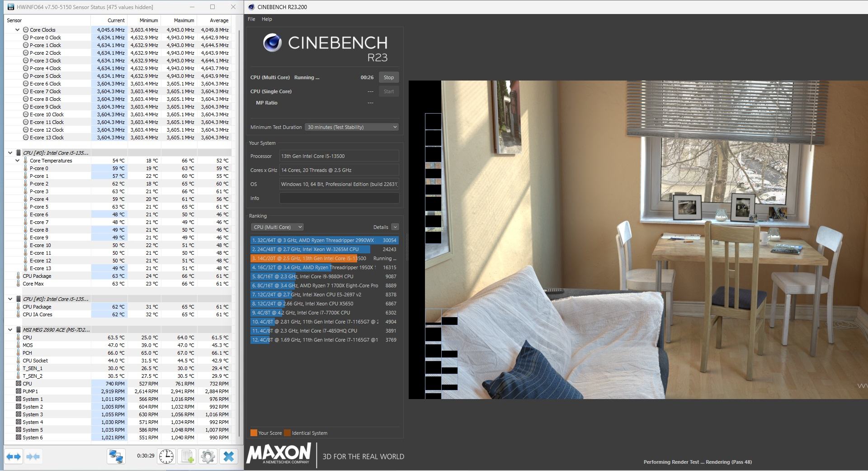Open HWiNFO remote network connection icon
868x471 pixels.
tap(116, 457)
